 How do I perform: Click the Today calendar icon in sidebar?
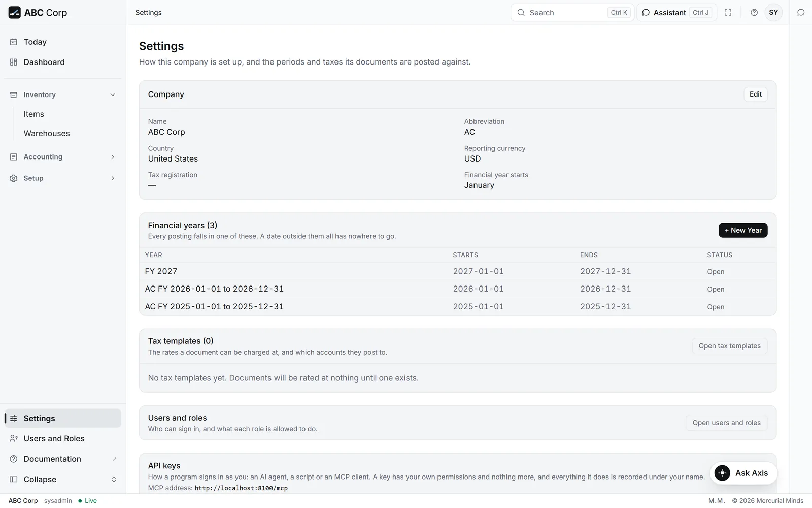point(14,42)
